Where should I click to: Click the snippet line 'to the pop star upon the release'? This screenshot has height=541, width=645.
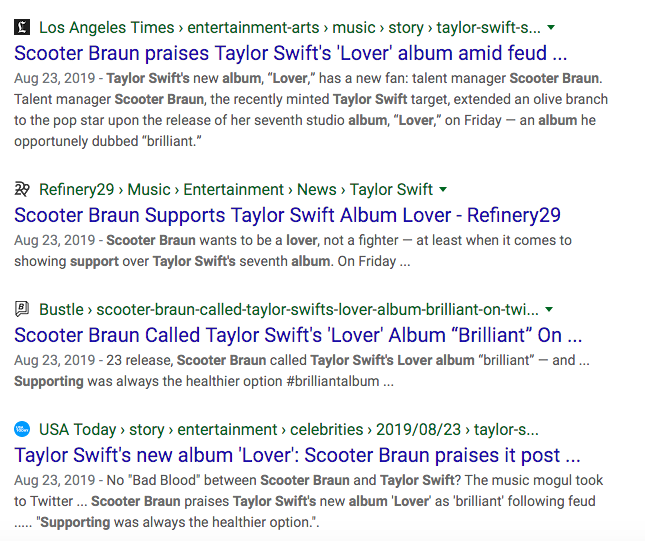click(118, 120)
